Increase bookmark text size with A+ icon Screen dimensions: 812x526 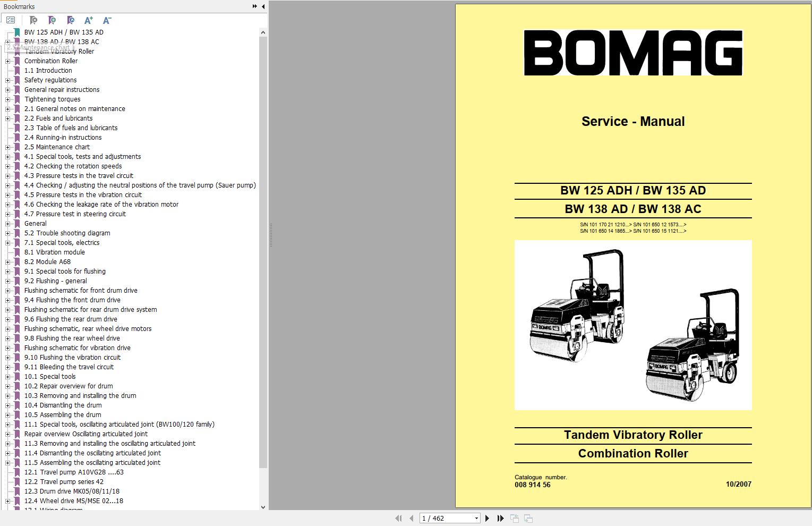(x=88, y=20)
